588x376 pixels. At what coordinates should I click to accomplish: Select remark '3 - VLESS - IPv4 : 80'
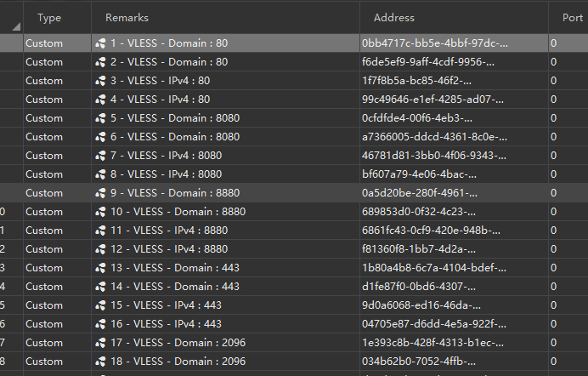click(x=160, y=81)
